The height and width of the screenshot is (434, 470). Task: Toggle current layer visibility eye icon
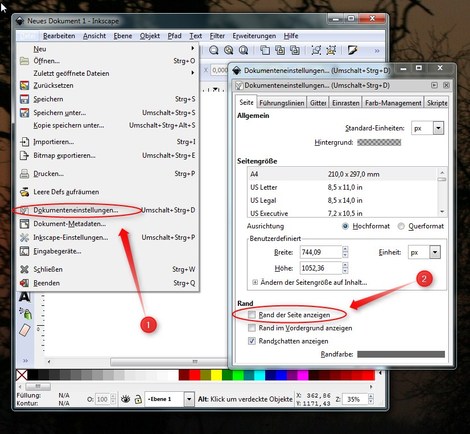pos(125,399)
